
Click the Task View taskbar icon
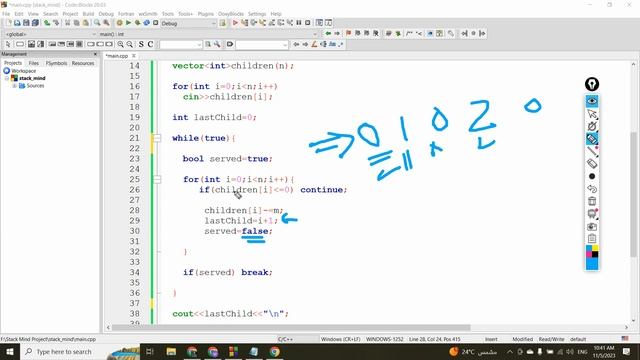[x=150, y=351]
